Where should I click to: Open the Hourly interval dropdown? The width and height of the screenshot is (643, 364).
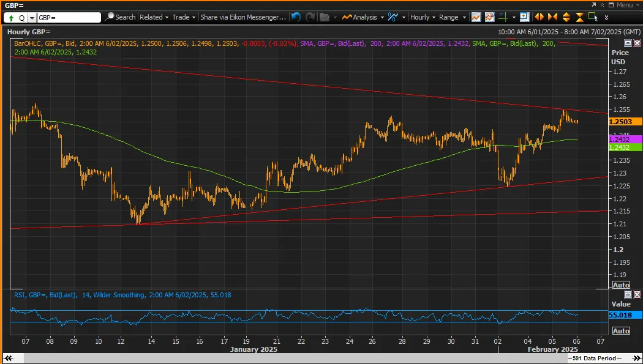pyautogui.click(x=423, y=17)
